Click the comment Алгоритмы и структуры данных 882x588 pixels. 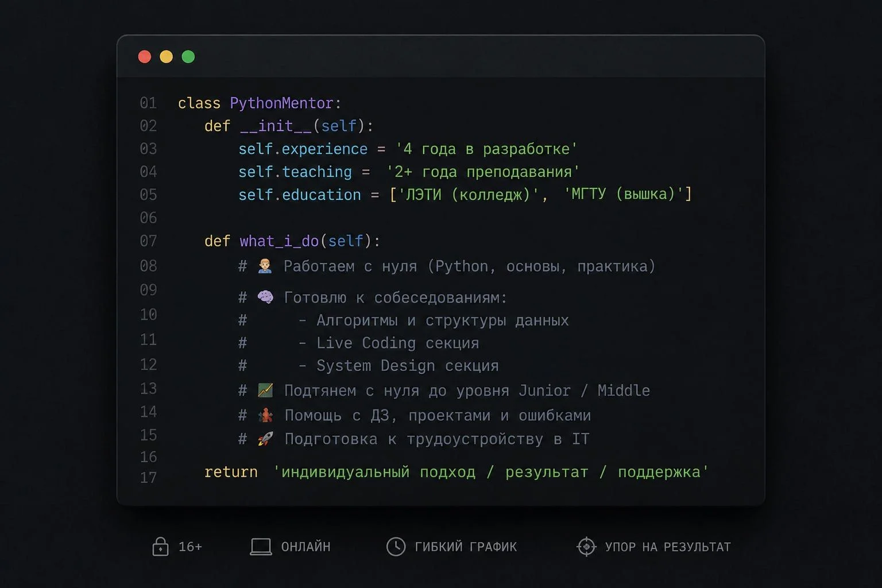click(443, 320)
